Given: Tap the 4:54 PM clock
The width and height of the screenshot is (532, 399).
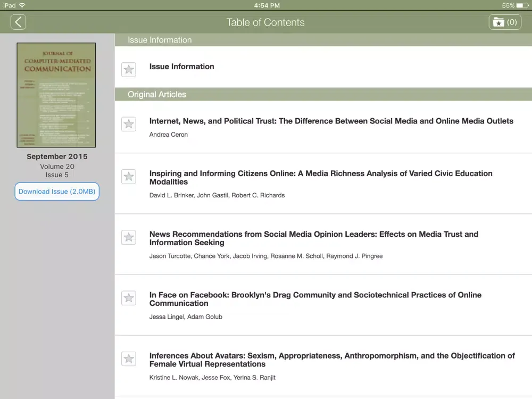Looking at the screenshot, I should point(267,5).
